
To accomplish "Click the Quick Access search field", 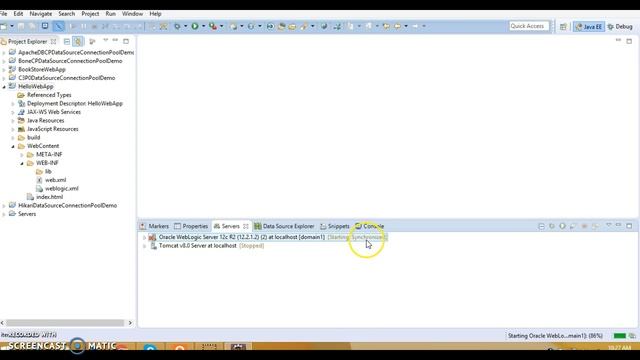I will click(x=529, y=26).
